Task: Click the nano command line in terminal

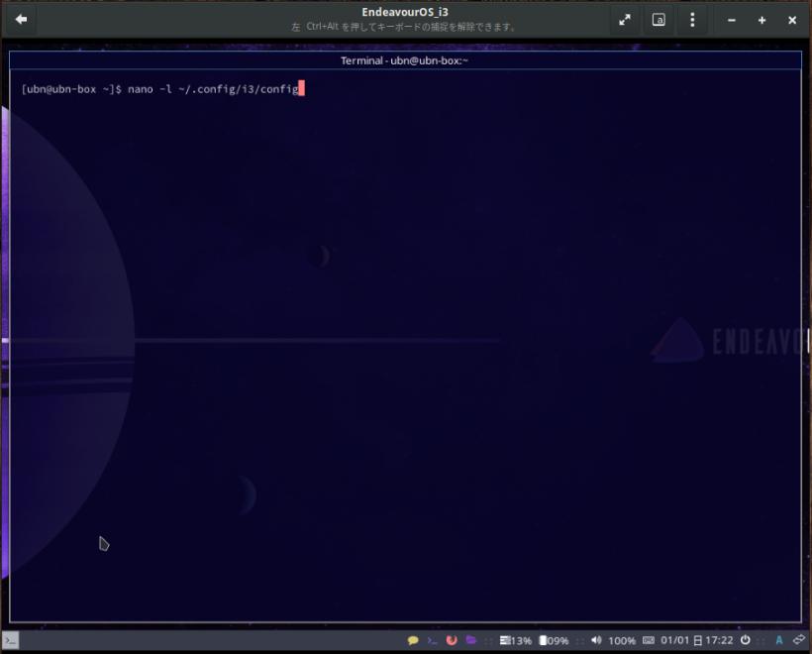Action: (x=162, y=89)
